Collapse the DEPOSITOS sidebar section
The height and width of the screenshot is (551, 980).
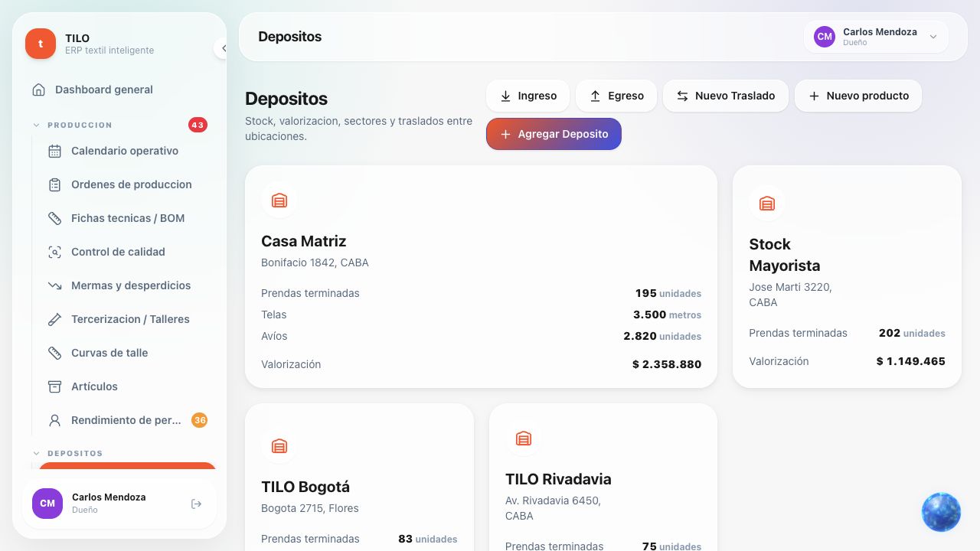click(36, 453)
